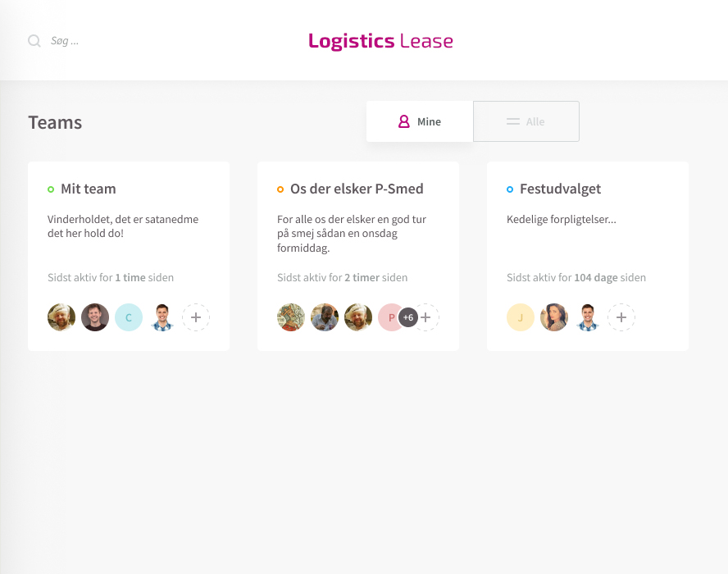The image size is (728, 574).
Task: Click the woman's avatar in Festudvalget
Action: tap(554, 317)
